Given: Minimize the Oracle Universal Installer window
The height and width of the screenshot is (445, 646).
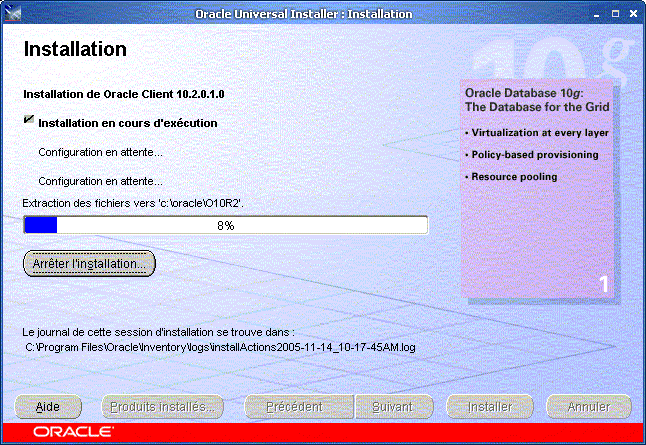Looking at the screenshot, I should point(598,13).
